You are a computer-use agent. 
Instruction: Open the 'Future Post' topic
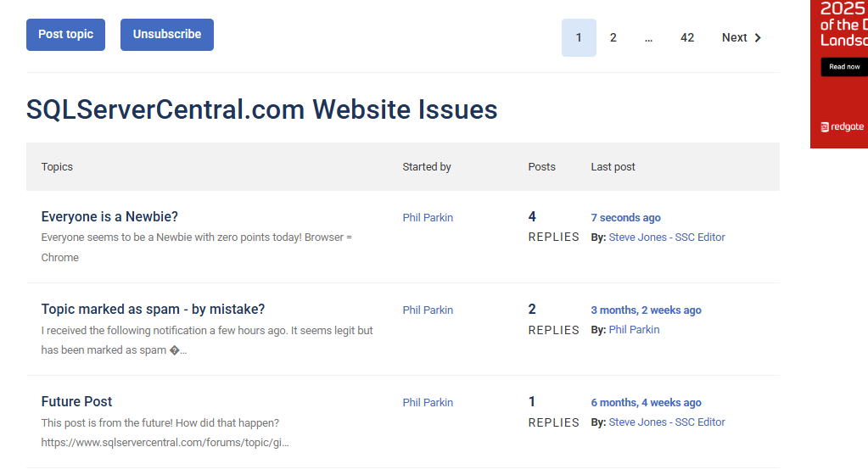pos(76,402)
